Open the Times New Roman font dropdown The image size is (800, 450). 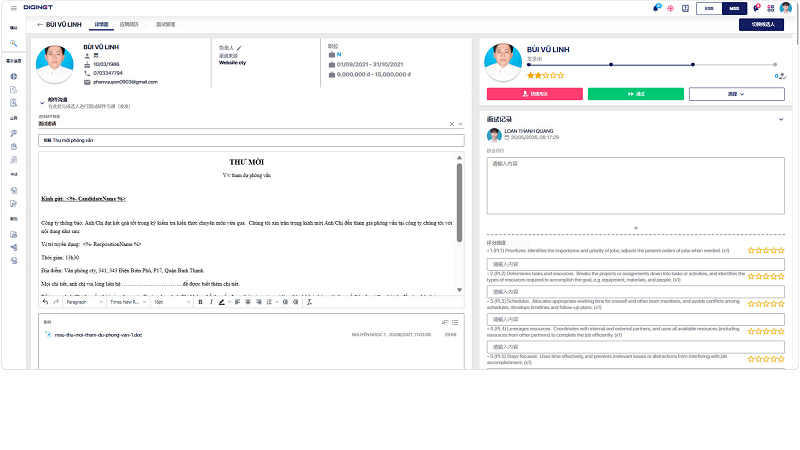pyautogui.click(x=128, y=302)
